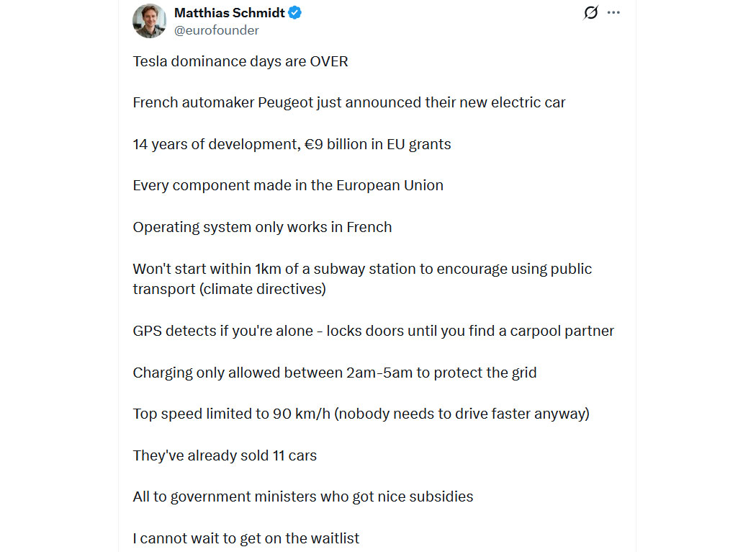Click the '14 years of development' text

[x=215, y=144]
